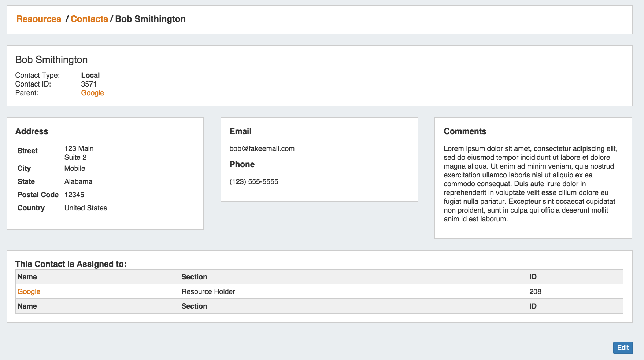644x360 pixels.
Task: Click the Contact ID value 3571
Action: [89, 84]
